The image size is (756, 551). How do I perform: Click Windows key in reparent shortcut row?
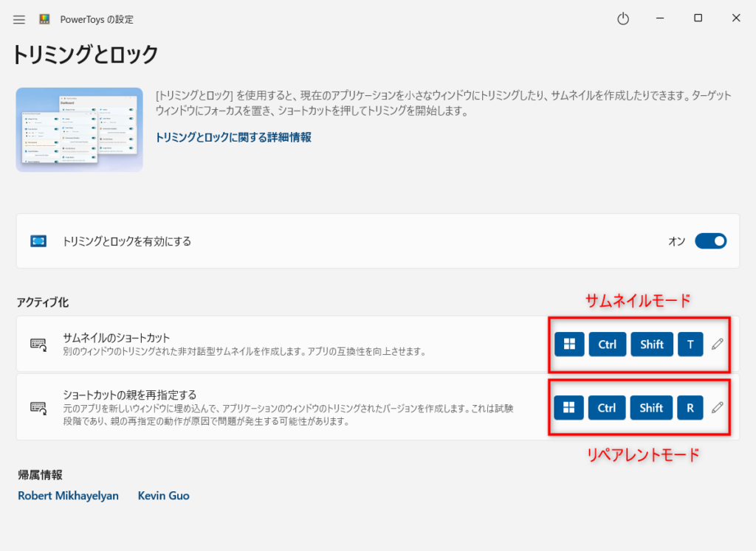[569, 408]
